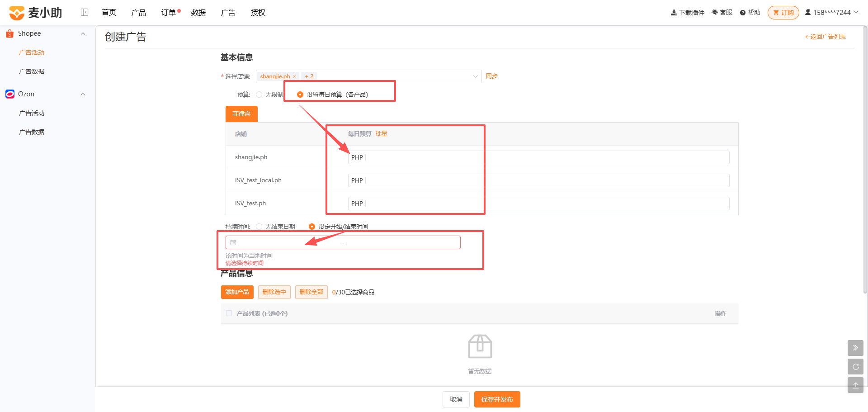Viewport: 868px width, 412px height.
Task: Click 保存并发布 button
Action: 497,399
